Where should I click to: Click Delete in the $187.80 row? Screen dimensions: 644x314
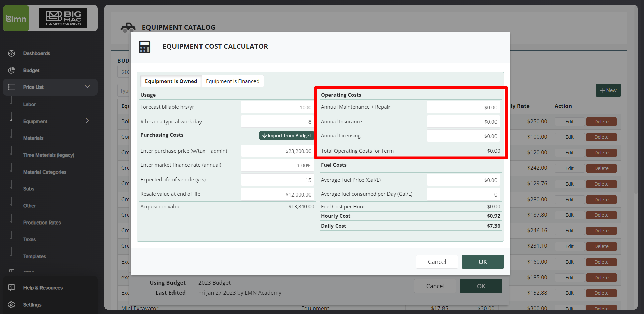pos(601,215)
